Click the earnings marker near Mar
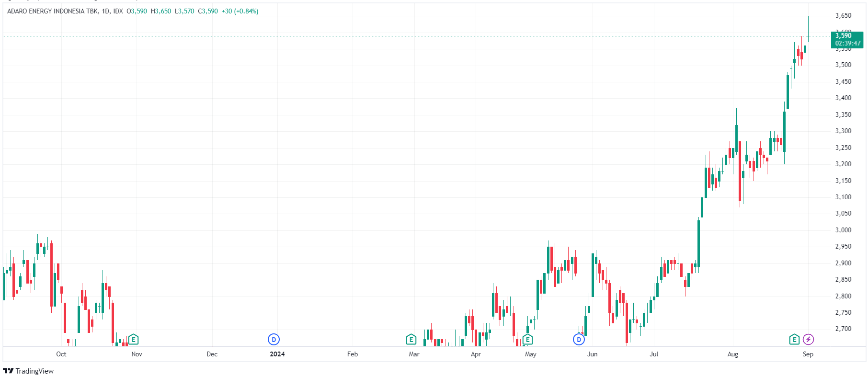 coord(411,340)
